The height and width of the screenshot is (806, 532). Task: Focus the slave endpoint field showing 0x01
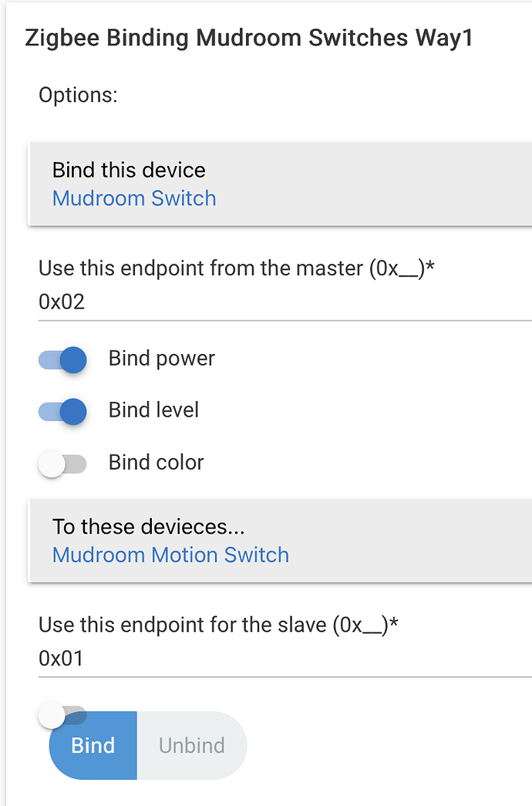point(278,659)
